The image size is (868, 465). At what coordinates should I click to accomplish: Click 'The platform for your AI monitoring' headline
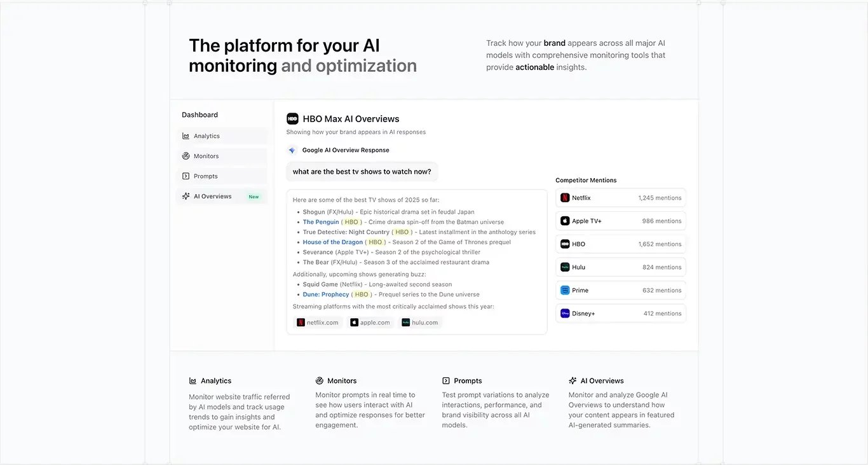point(284,55)
